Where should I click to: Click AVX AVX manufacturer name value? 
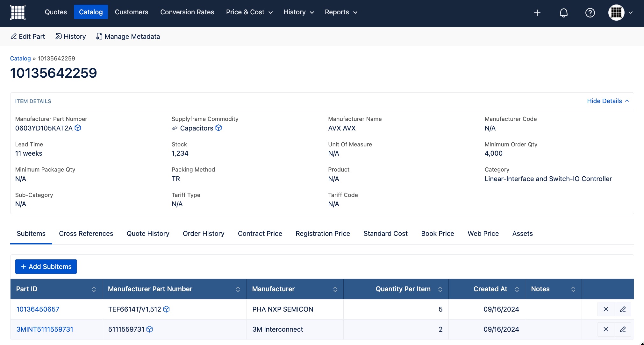click(342, 128)
